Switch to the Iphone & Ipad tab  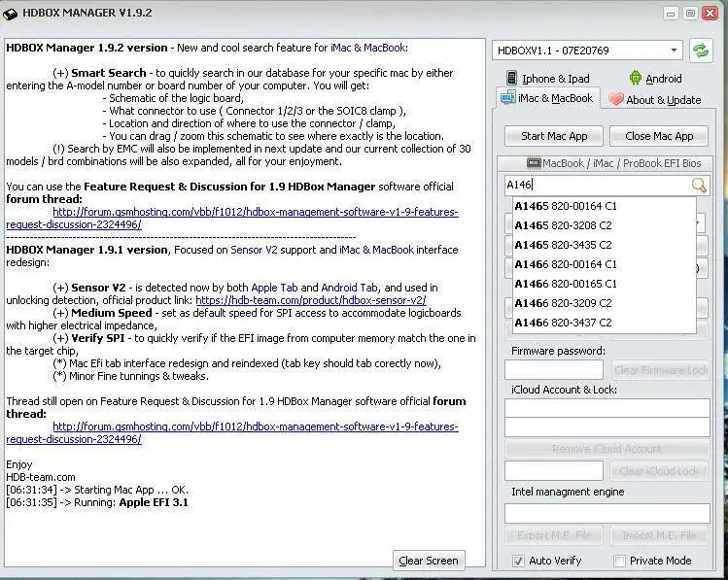[x=547, y=79]
